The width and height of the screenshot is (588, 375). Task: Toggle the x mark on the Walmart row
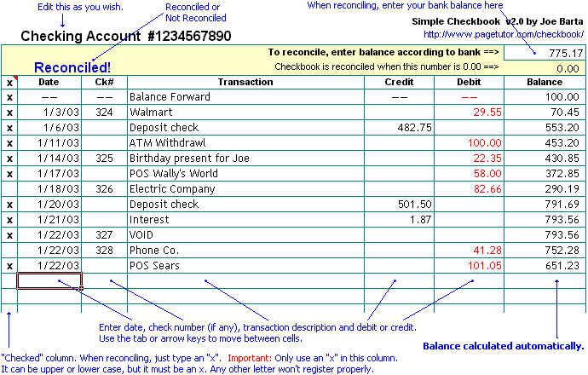(x=9, y=112)
